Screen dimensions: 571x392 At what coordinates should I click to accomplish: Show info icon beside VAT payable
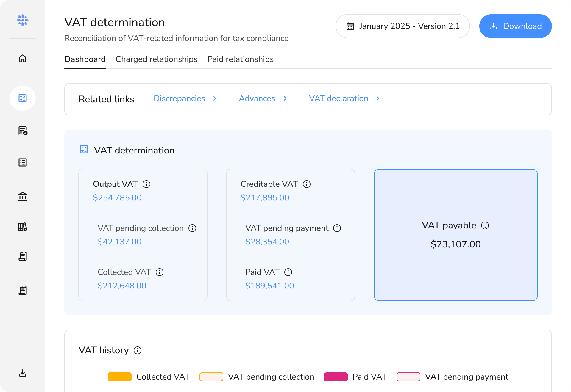(485, 225)
